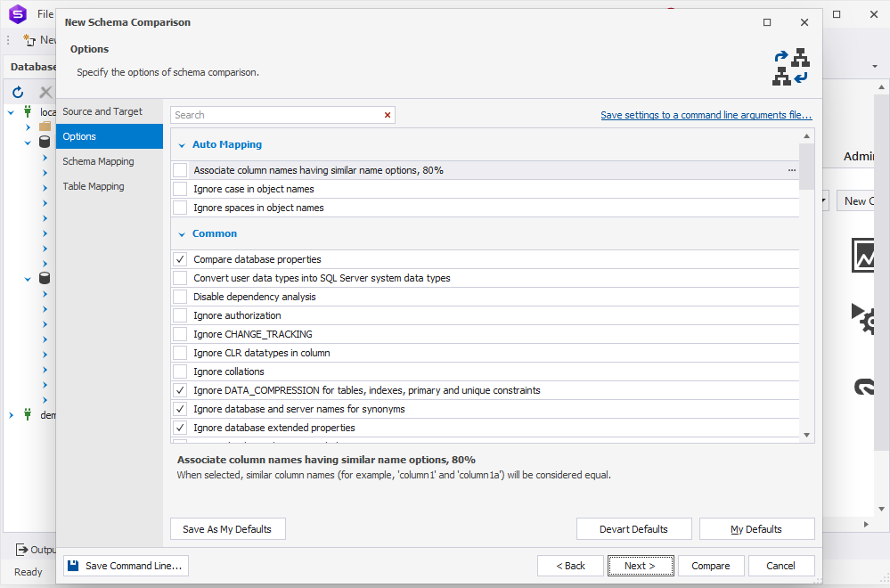Viewport: 890px width, 588px height.
Task: Toggle Ignore database extended properties checkbox
Action: pyautogui.click(x=180, y=428)
